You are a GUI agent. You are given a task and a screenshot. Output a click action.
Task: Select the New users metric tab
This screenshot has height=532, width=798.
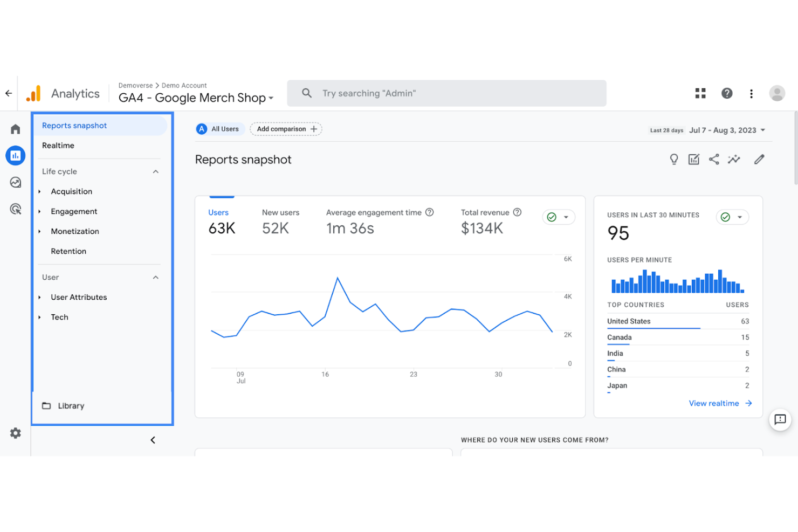coord(280,222)
